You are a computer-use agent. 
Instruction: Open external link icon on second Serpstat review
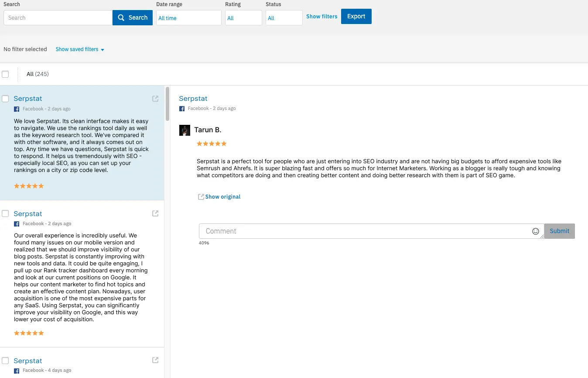(155, 213)
